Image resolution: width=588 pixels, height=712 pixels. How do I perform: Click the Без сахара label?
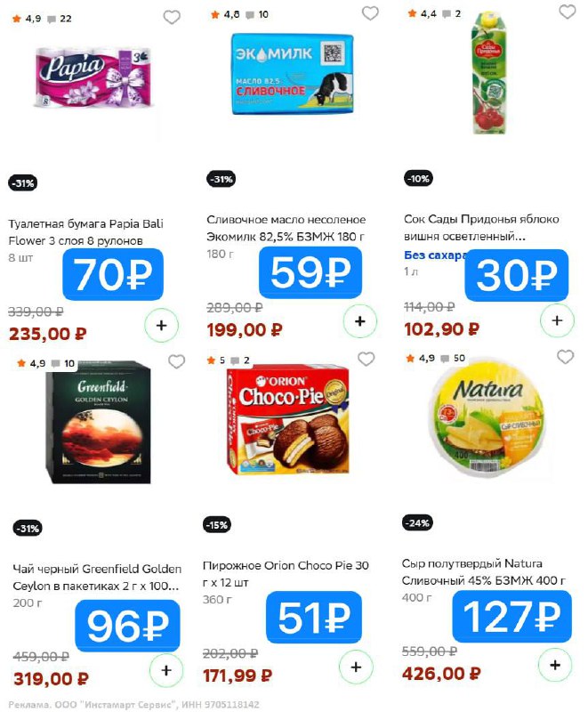click(x=435, y=255)
